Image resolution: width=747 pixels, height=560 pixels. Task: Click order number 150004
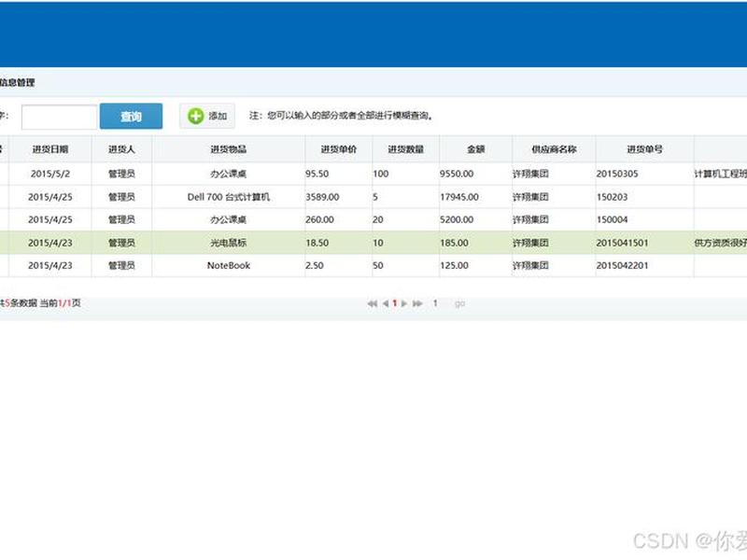613,219
